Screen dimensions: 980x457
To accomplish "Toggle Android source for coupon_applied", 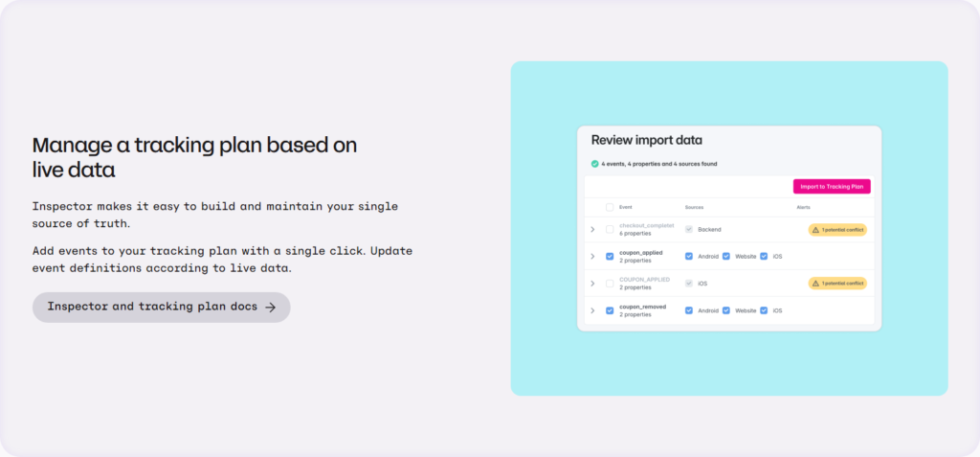I will 689,257.
